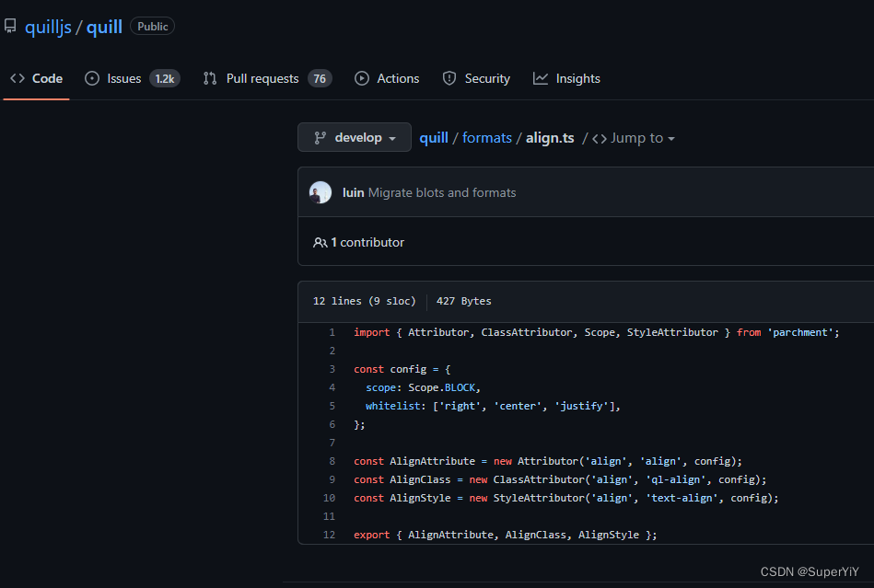The height and width of the screenshot is (588, 874).
Task: Click 'text-align' string on line 10
Action: pos(682,498)
